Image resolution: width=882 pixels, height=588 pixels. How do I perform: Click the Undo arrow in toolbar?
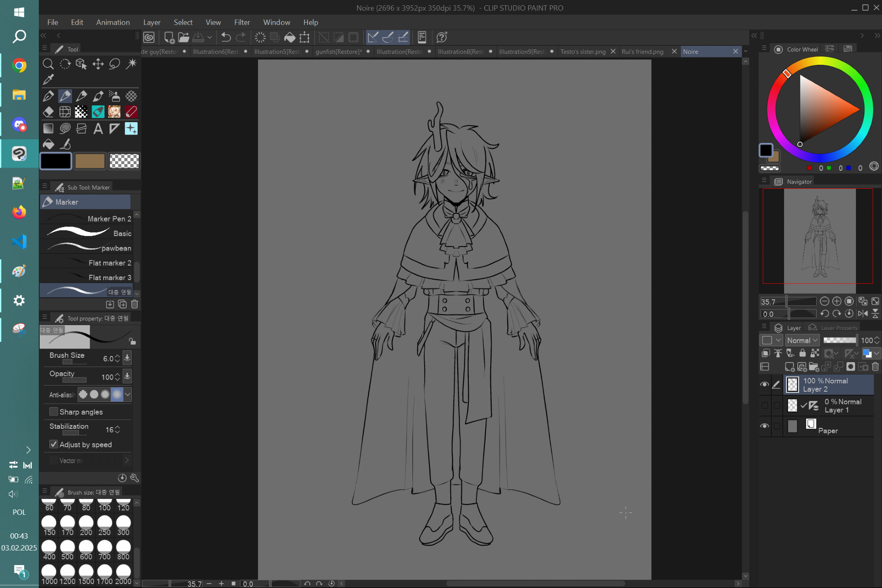(x=226, y=37)
